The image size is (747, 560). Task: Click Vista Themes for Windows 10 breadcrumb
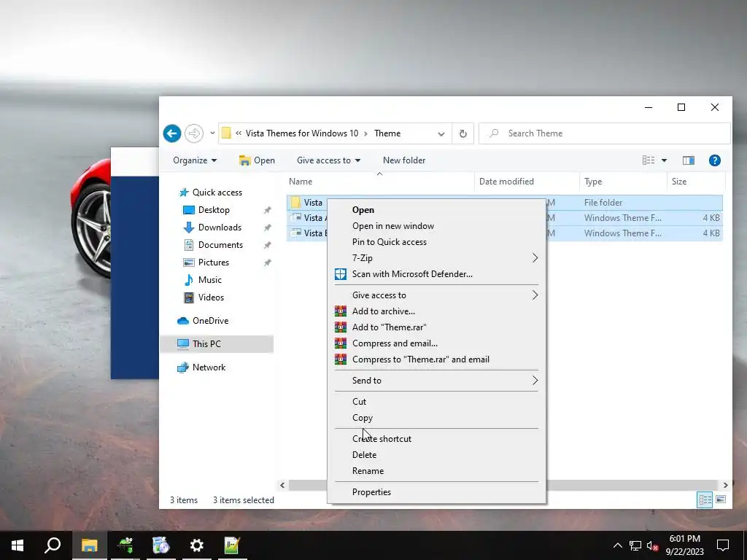tap(301, 133)
